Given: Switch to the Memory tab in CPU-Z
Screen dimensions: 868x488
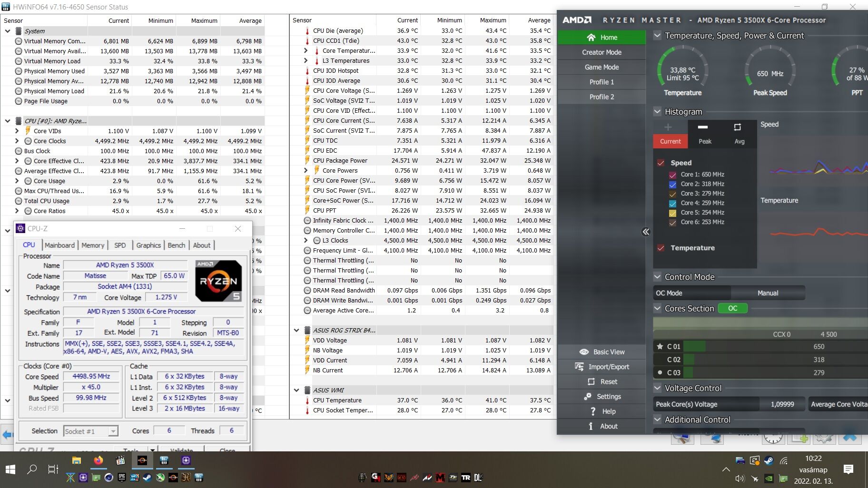Looking at the screenshot, I should coord(93,245).
